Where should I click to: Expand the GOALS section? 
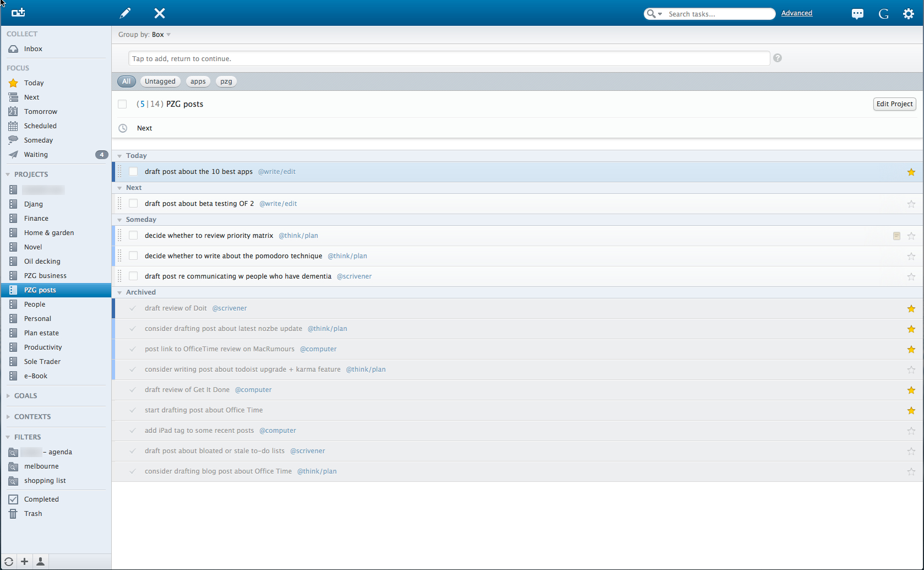[x=25, y=396]
